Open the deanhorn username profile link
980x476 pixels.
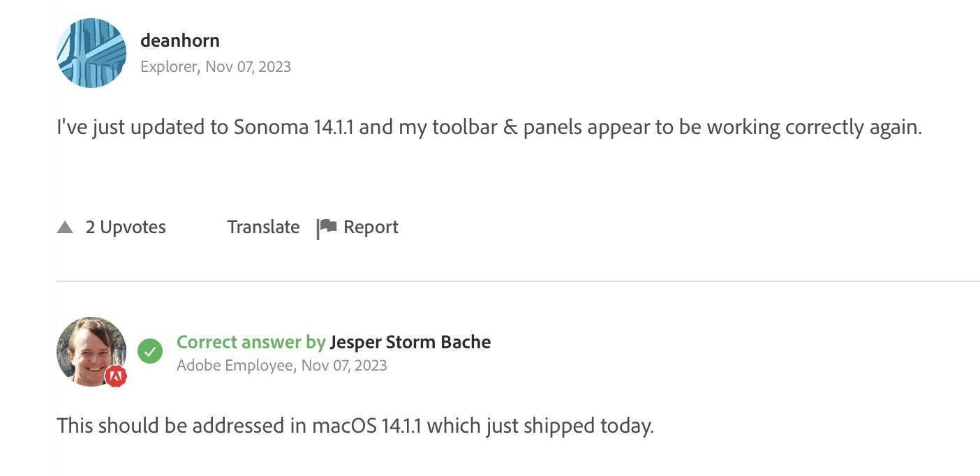(180, 40)
